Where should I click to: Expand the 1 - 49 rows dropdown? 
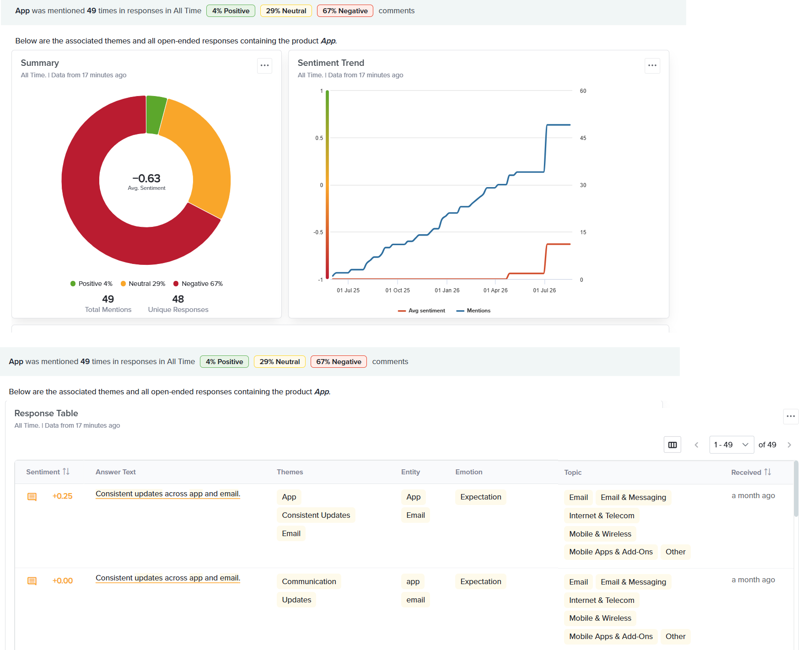(x=731, y=445)
